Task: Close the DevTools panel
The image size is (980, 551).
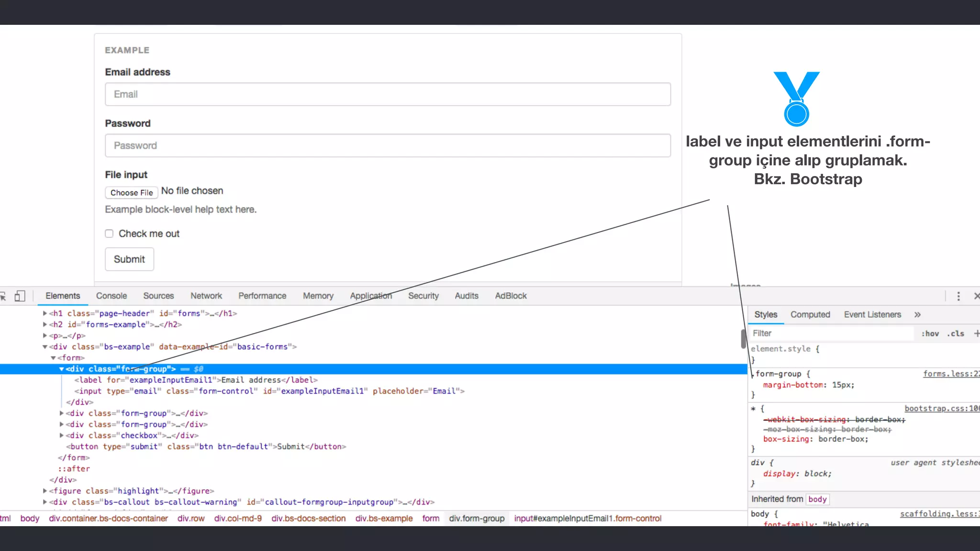Action: 977,296
